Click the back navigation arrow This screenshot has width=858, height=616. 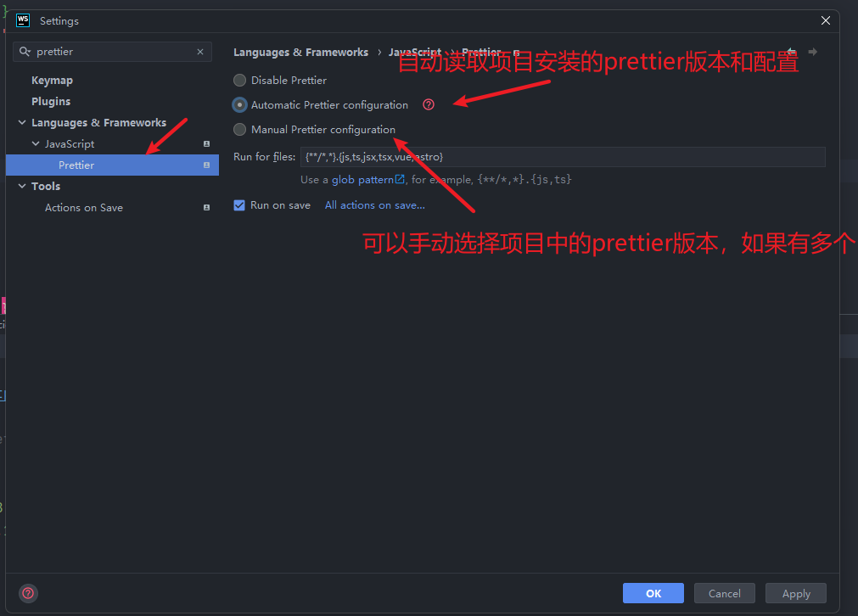click(791, 52)
